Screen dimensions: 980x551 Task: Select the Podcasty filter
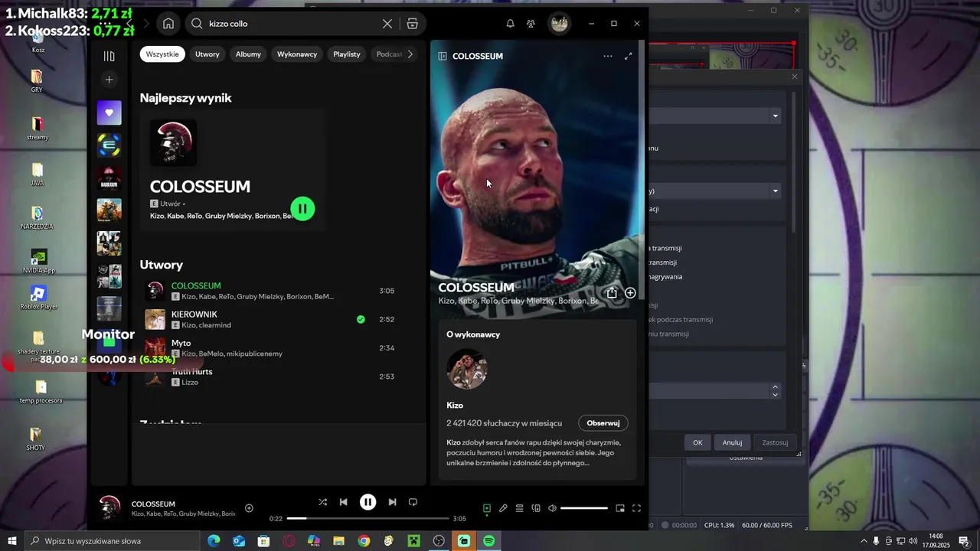coord(387,54)
